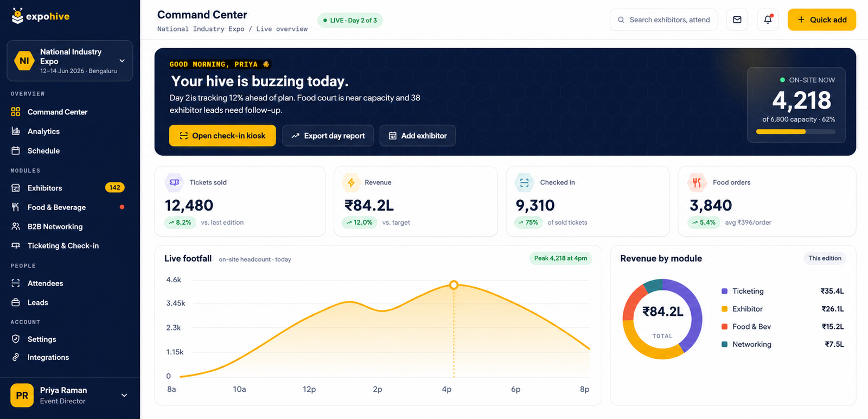
Task: Click the Attendees scan icon
Action: tap(16, 283)
